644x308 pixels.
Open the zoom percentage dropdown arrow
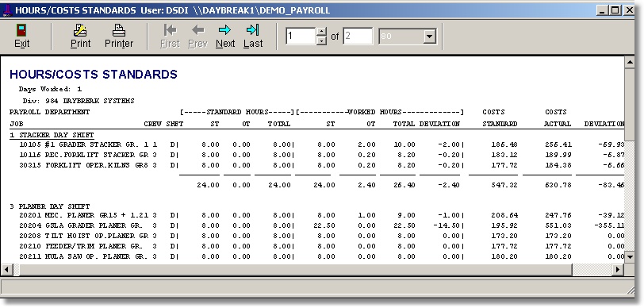pos(429,37)
